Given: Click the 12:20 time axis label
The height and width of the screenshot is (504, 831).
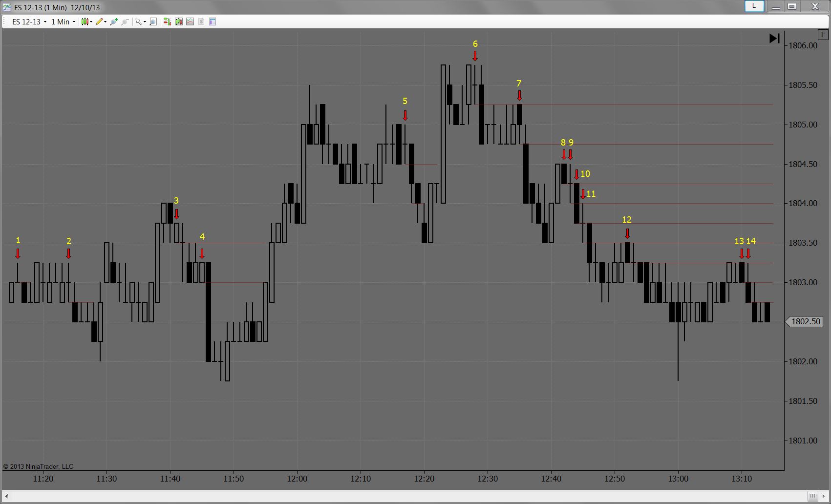Looking at the screenshot, I should point(424,479).
